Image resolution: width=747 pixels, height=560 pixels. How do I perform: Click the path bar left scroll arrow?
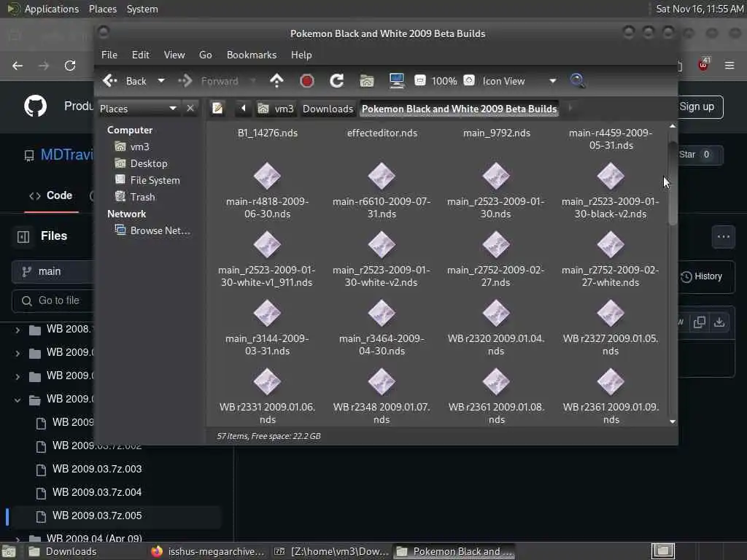243,109
